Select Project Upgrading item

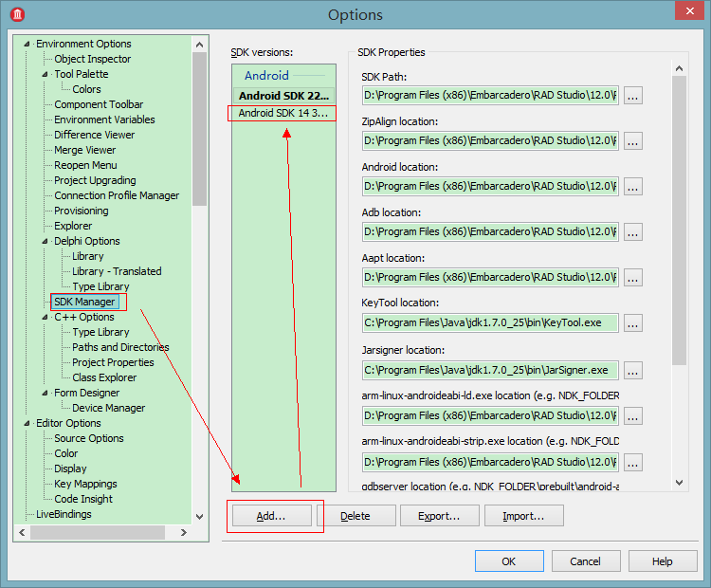95,180
